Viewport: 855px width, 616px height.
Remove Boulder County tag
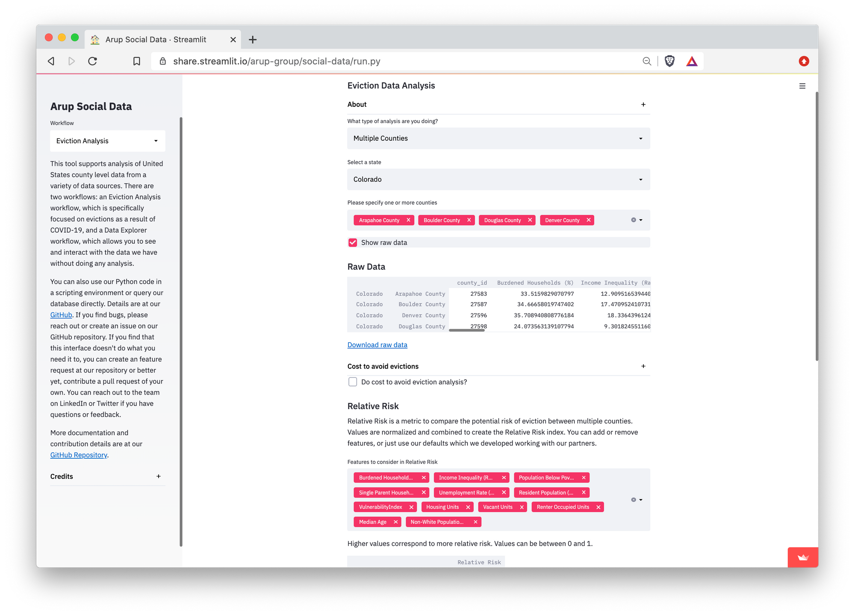[x=469, y=220]
